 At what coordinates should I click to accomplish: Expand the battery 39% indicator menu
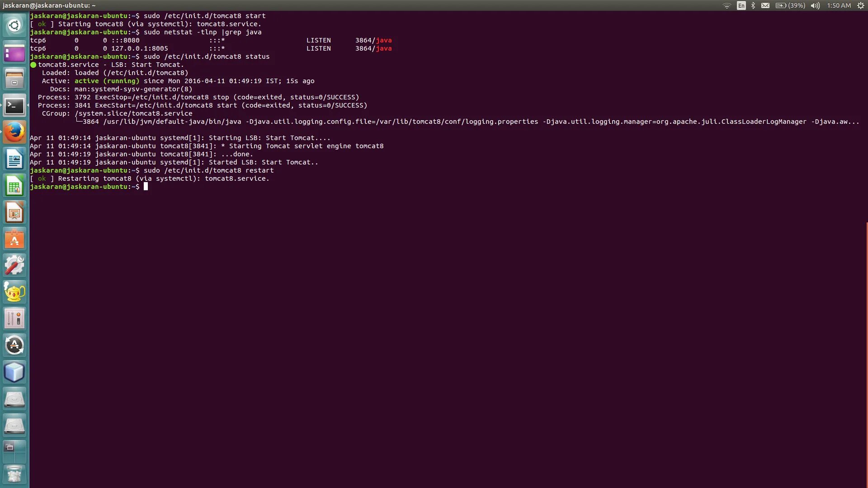790,5
